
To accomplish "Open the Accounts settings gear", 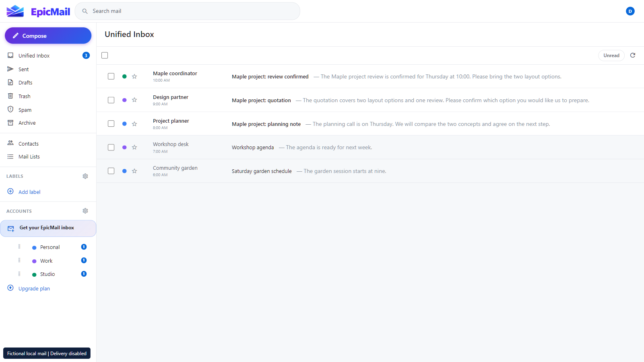I will (85, 211).
